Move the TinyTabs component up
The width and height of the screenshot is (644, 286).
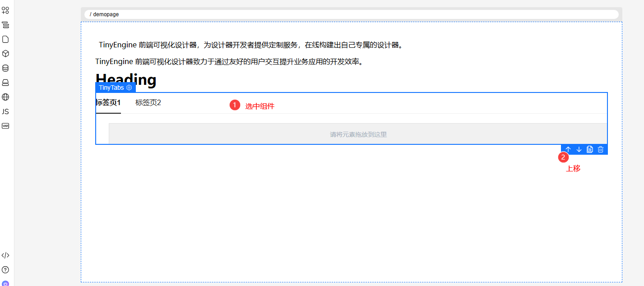(568, 149)
